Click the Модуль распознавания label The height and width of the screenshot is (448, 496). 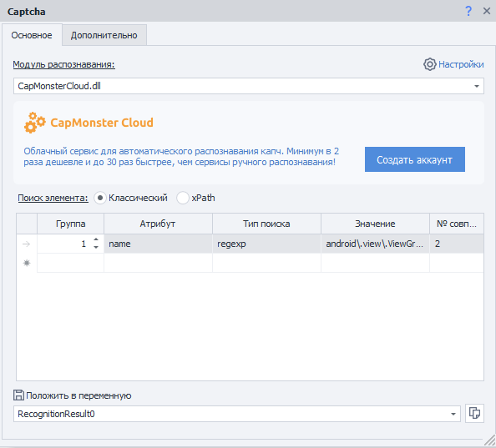(63, 64)
